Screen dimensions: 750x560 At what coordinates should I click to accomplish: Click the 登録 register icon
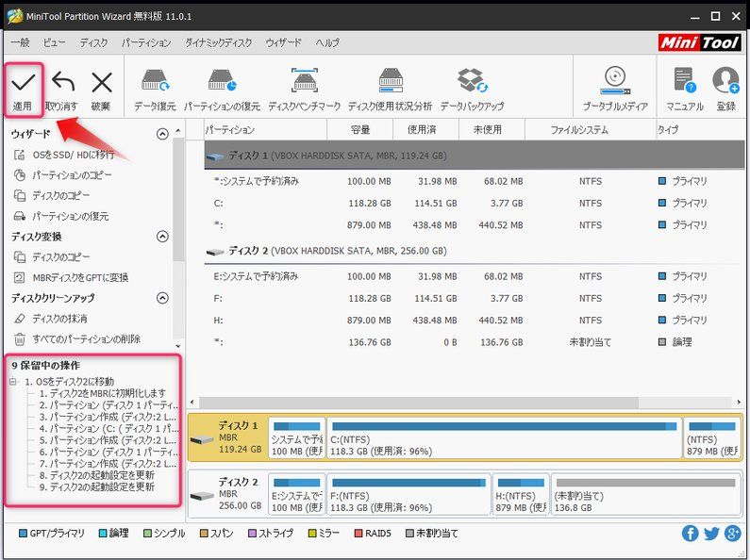pos(725,90)
